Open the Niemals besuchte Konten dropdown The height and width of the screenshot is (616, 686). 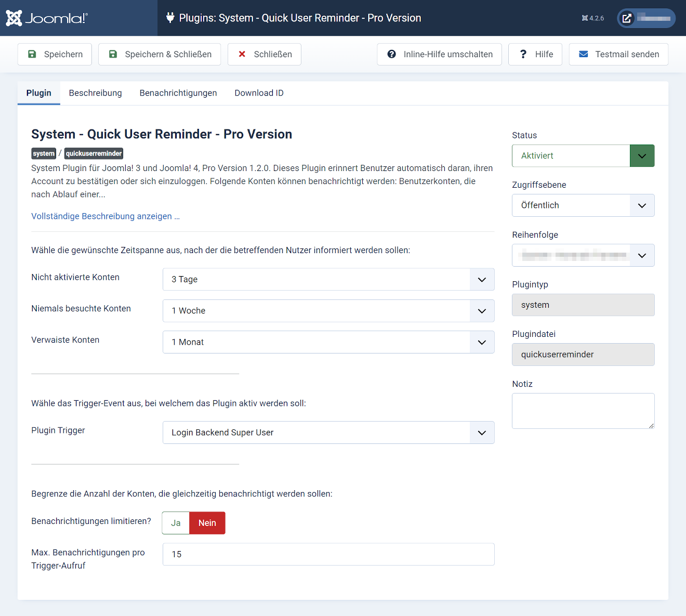328,311
